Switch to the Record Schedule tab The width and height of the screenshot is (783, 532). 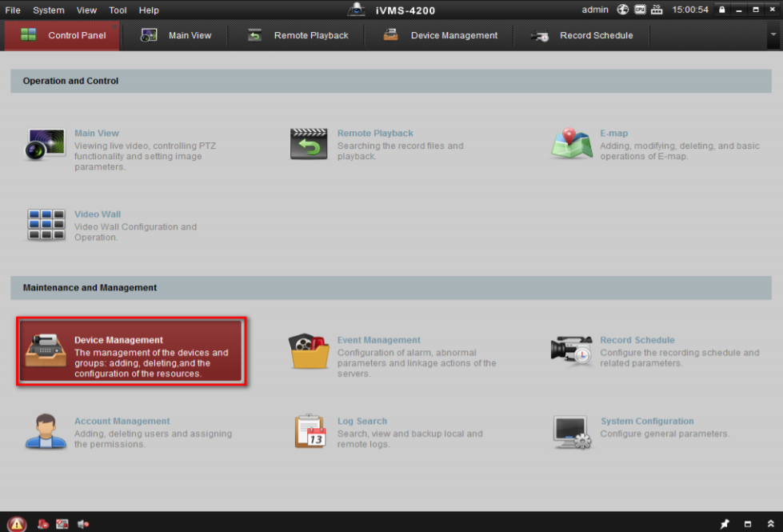tap(581, 35)
